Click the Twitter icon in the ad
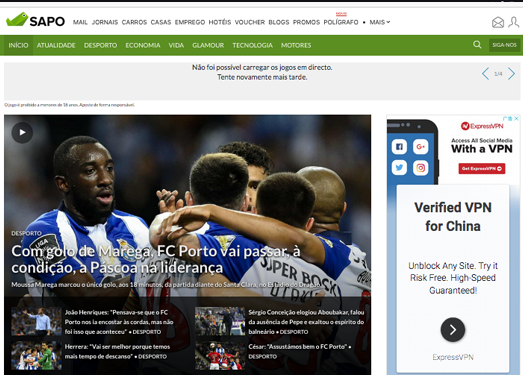The height and width of the screenshot is (375, 523). (399, 168)
